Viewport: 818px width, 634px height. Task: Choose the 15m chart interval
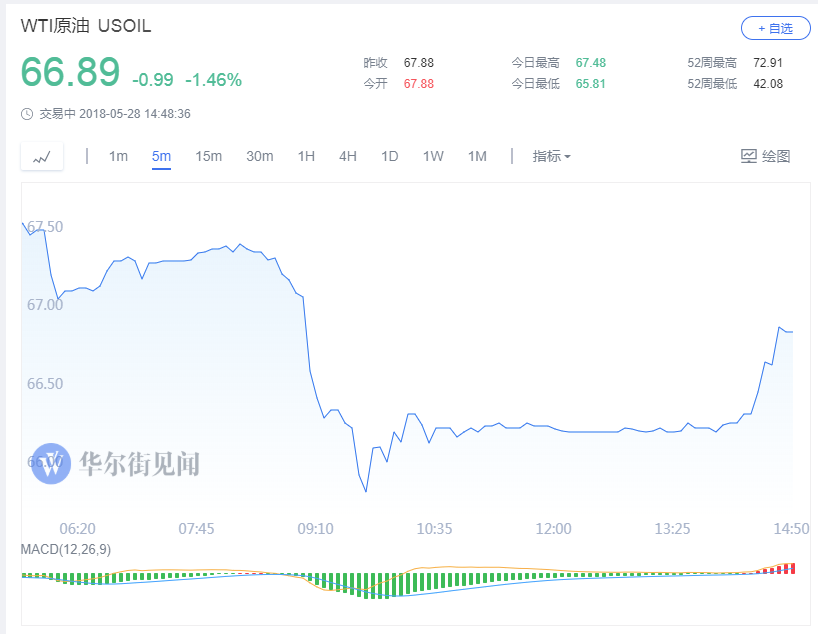click(208, 156)
